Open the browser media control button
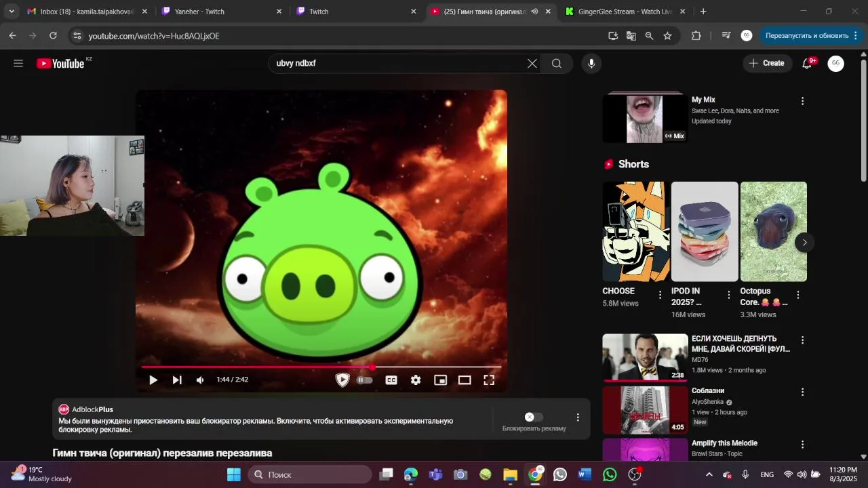868x488 pixels. (x=726, y=36)
